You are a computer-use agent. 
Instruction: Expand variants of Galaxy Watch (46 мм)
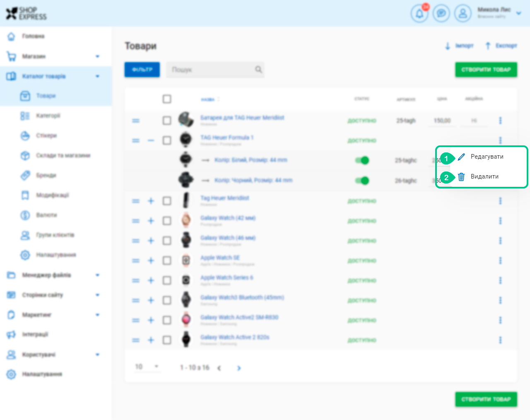(x=151, y=241)
